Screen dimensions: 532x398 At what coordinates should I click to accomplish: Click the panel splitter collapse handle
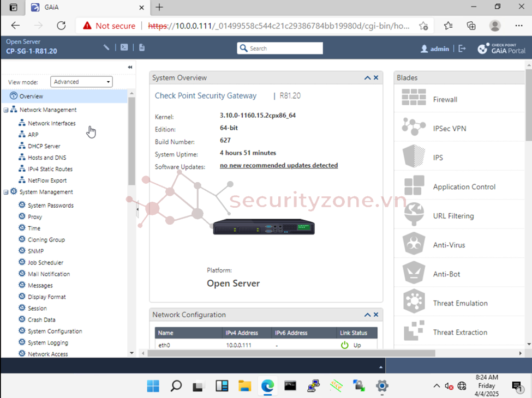(x=138, y=209)
